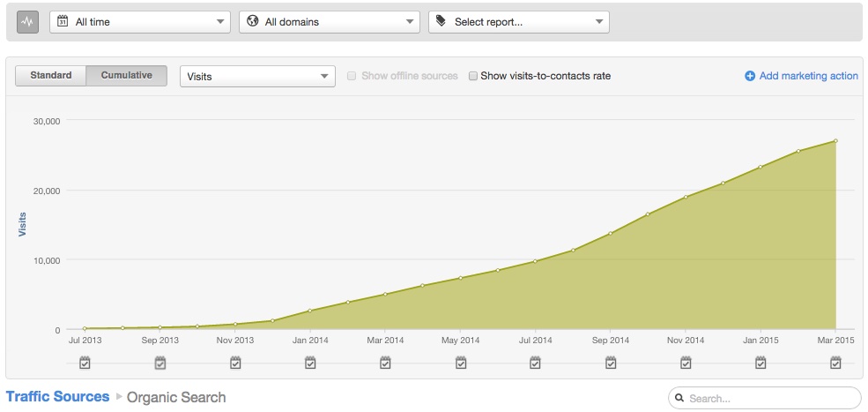
Task: Click the calendar check icon below Jan 2014
Action: point(310,363)
